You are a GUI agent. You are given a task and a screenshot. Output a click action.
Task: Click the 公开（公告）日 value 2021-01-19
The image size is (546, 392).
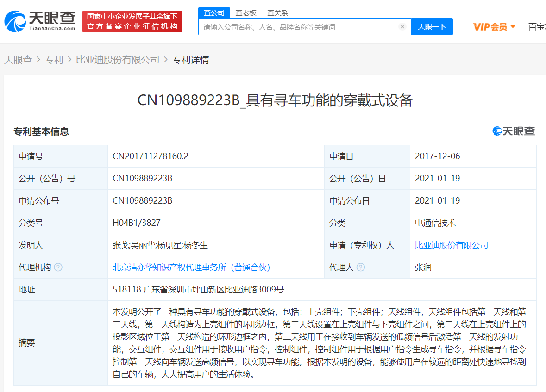[x=437, y=178]
